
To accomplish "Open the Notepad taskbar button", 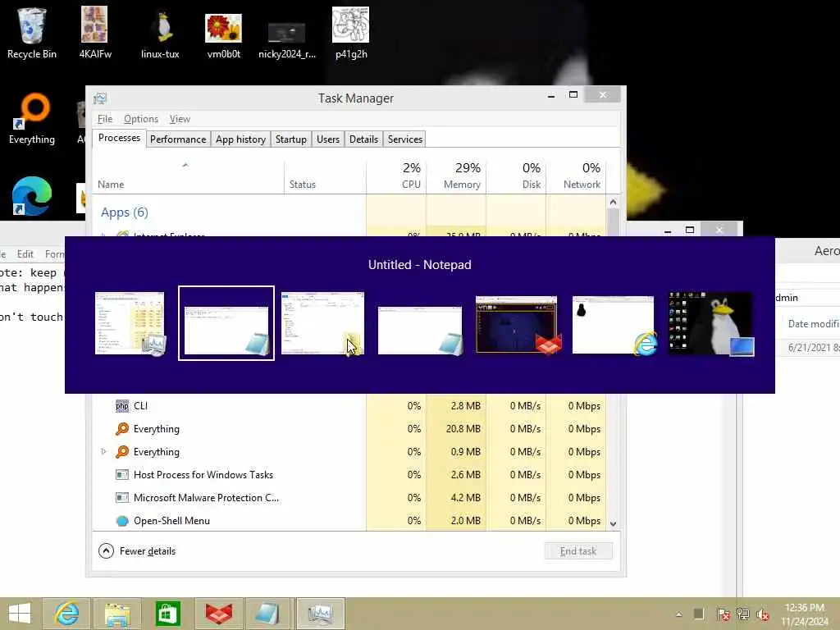I will [268, 614].
